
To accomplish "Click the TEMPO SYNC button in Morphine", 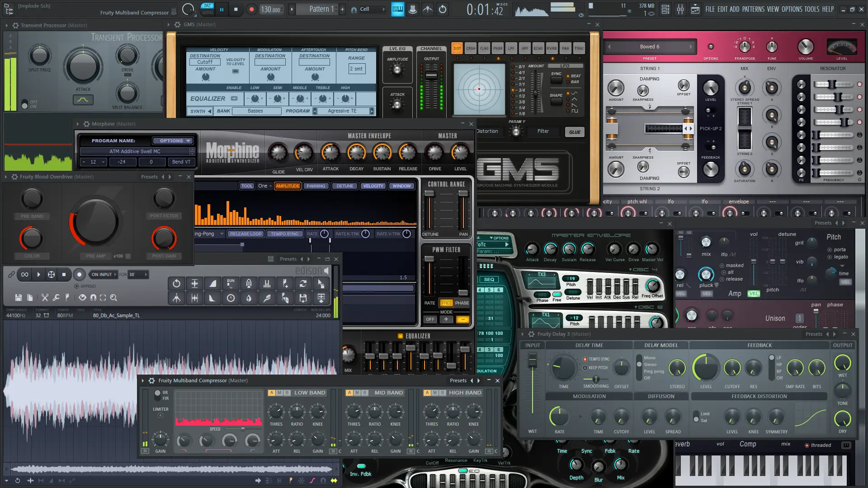I will pyautogui.click(x=284, y=234).
